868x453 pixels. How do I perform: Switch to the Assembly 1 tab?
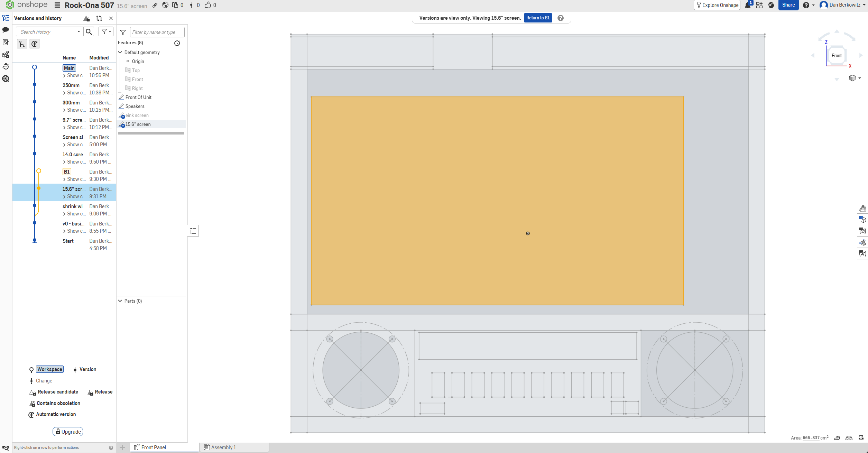click(223, 447)
